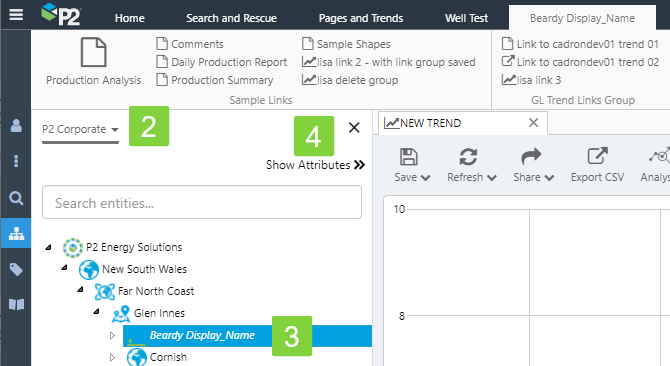670x366 pixels.
Task: Open the hamburger menu icon
Action: [x=16, y=15]
